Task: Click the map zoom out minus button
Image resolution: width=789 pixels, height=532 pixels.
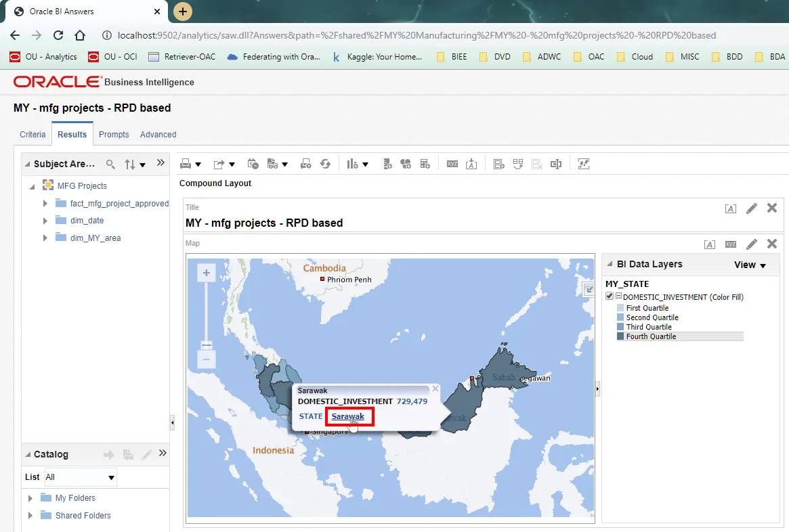Action: (x=207, y=359)
